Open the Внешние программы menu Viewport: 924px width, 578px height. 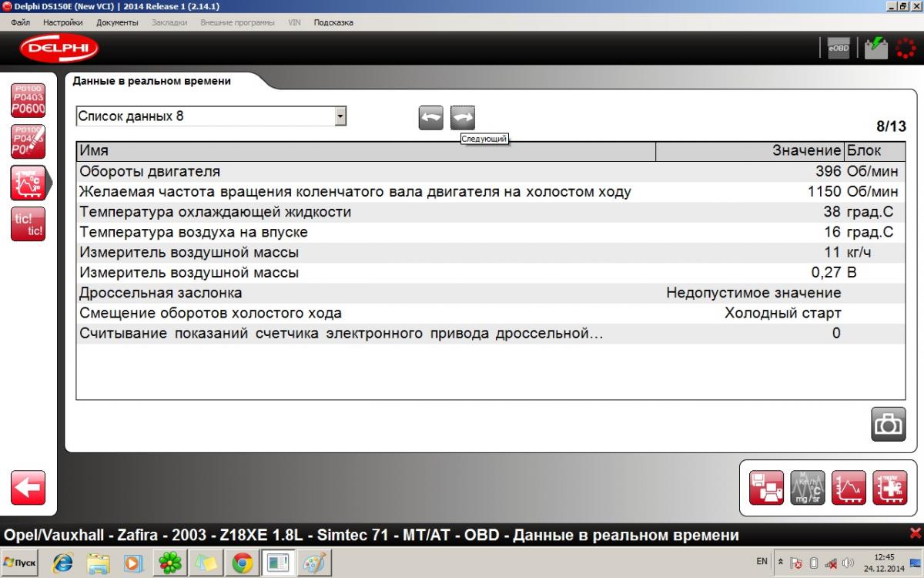tap(237, 22)
